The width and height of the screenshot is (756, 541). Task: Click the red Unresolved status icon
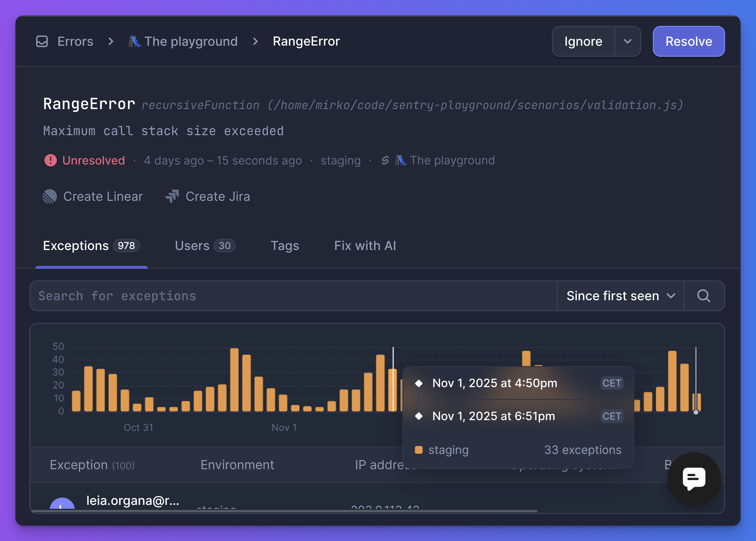(51, 161)
